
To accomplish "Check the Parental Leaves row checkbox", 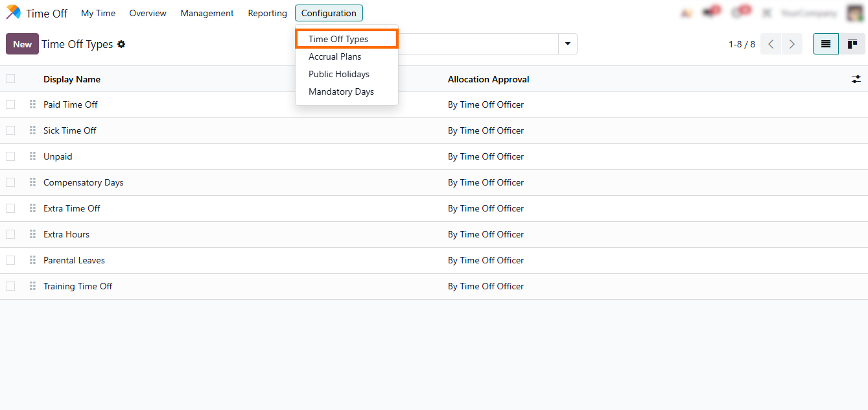I will click(10, 260).
